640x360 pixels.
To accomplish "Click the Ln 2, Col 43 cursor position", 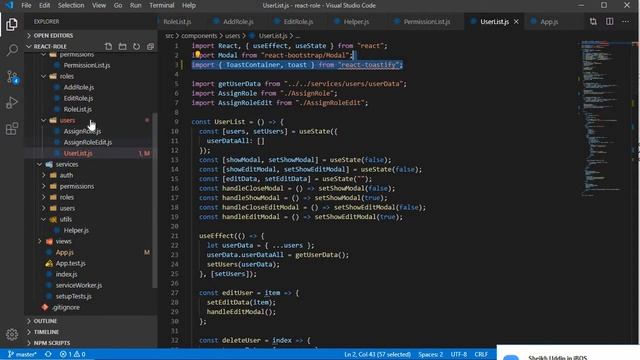I will (377, 354).
